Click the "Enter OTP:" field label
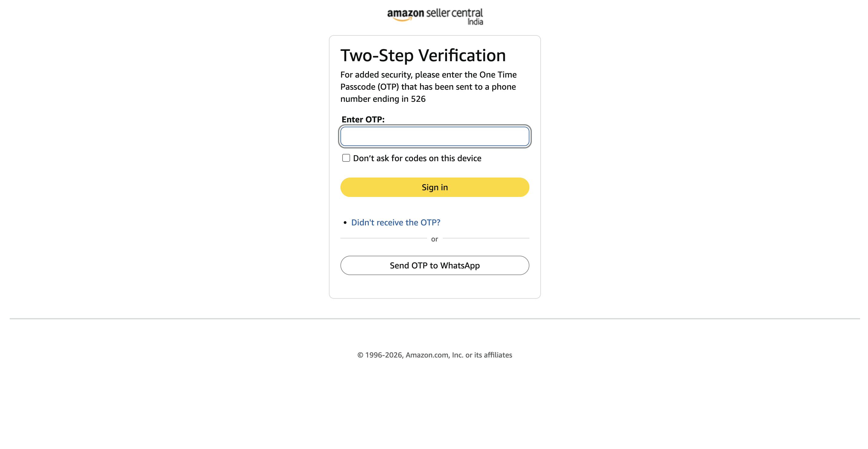868x449 pixels. click(x=363, y=119)
